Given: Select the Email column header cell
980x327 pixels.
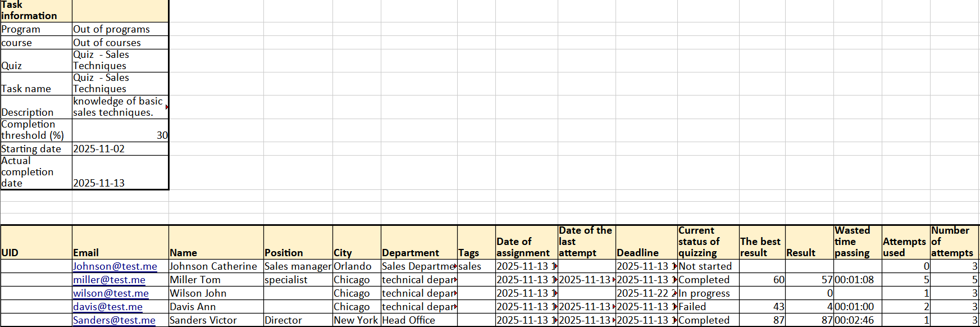Looking at the screenshot, I should (120, 242).
